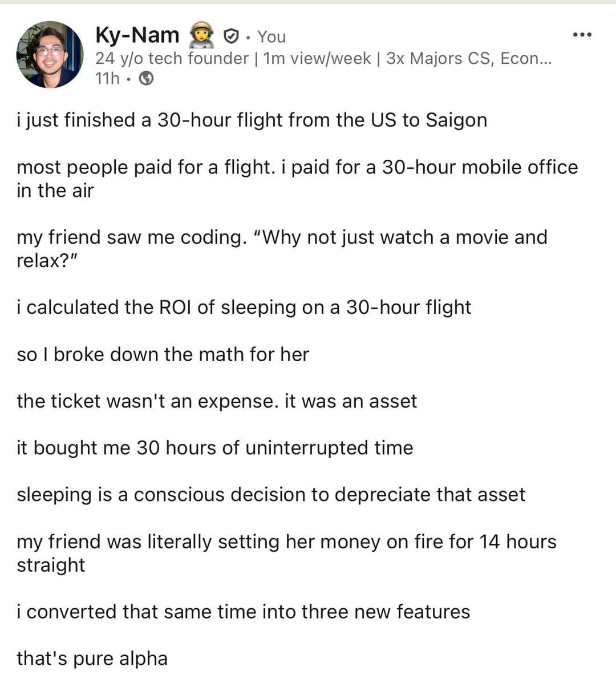Image resolution: width=616 pixels, height=687 pixels.
Task: Open the author name Ky-Nam profile link
Action: click(137, 35)
